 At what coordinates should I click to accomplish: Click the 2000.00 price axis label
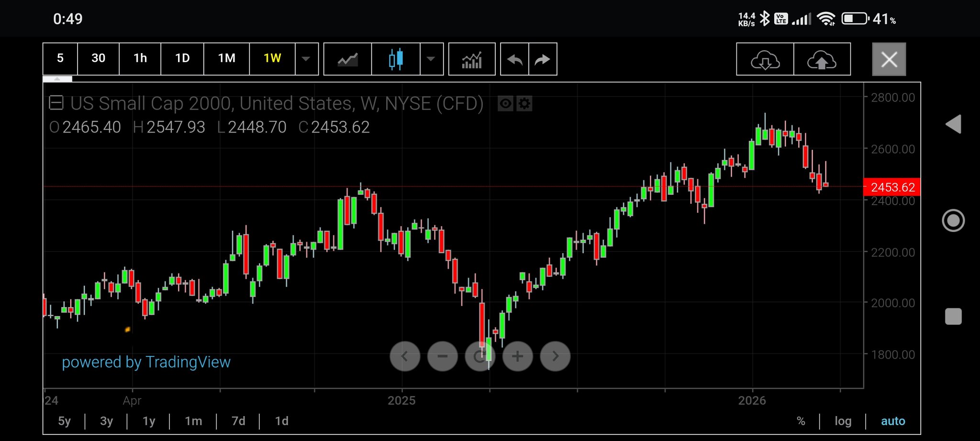tap(893, 303)
